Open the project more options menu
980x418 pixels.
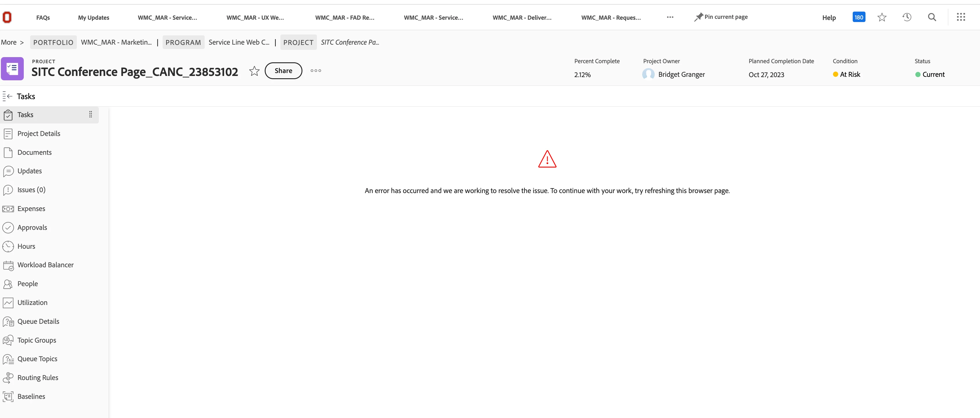pos(315,71)
